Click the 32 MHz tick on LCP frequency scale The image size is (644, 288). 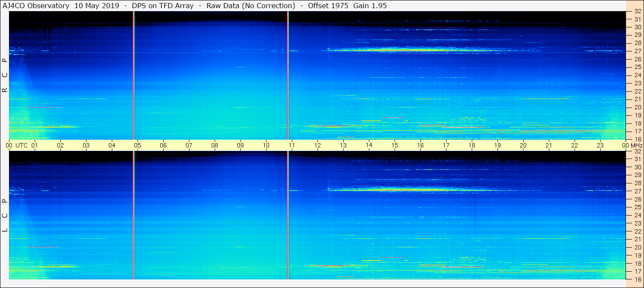pos(638,151)
